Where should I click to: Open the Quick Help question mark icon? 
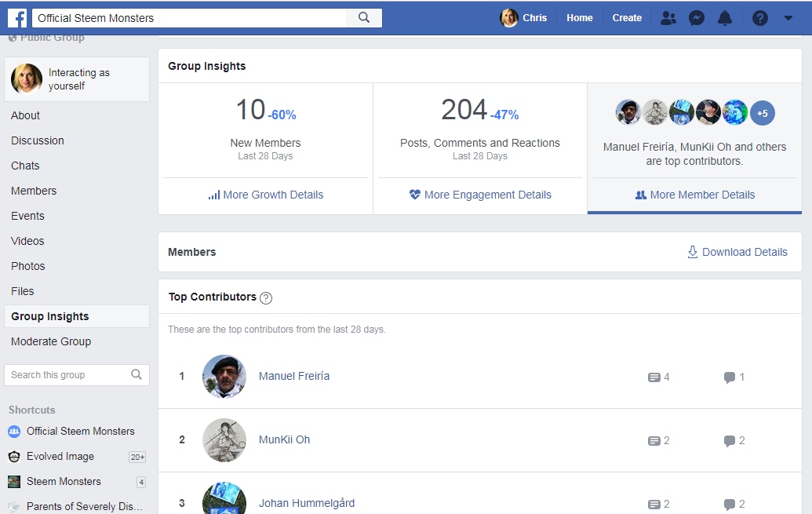pyautogui.click(x=759, y=18)
